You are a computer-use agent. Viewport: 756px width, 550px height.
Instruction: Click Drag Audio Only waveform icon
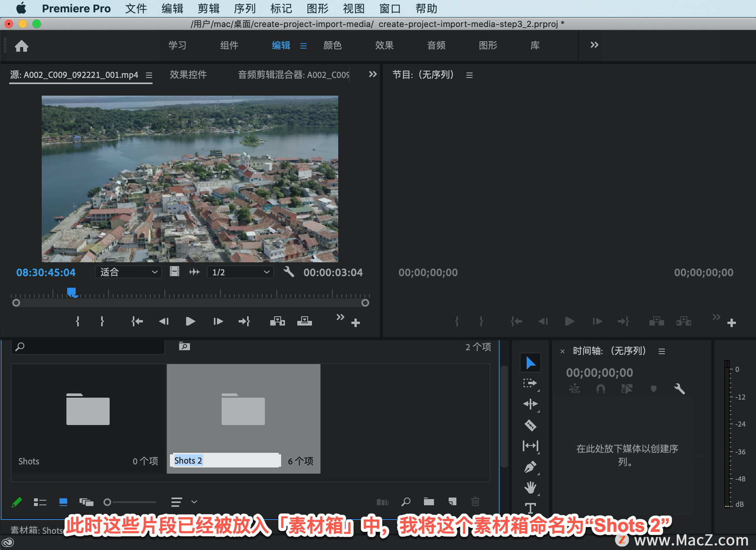tap(195, 272)
